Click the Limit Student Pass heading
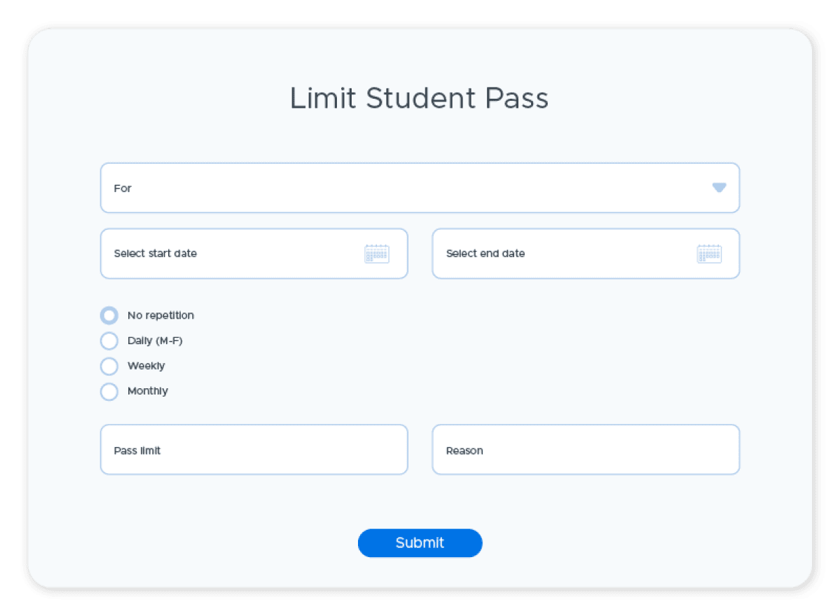Image resolution: width=840 pixels, height=616 pixels. coord(419,98)
